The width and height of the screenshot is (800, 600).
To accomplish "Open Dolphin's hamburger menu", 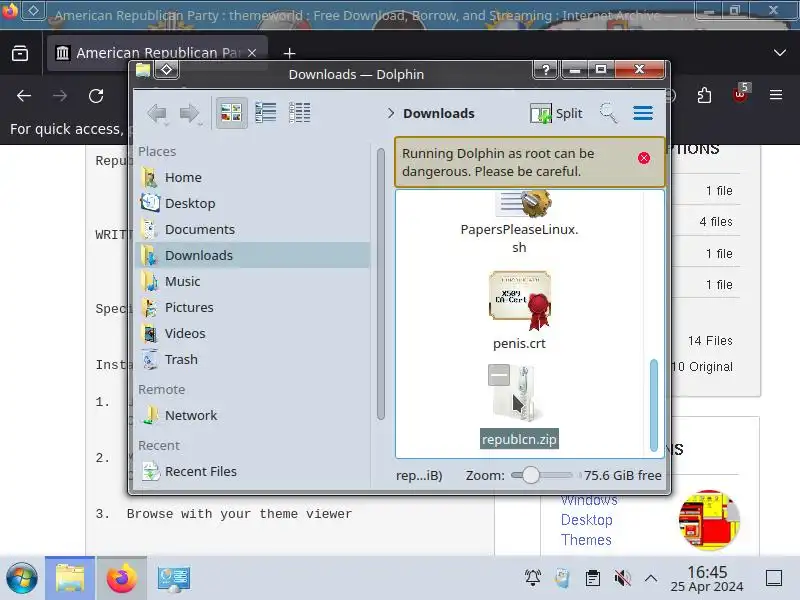I will point(643,113).
